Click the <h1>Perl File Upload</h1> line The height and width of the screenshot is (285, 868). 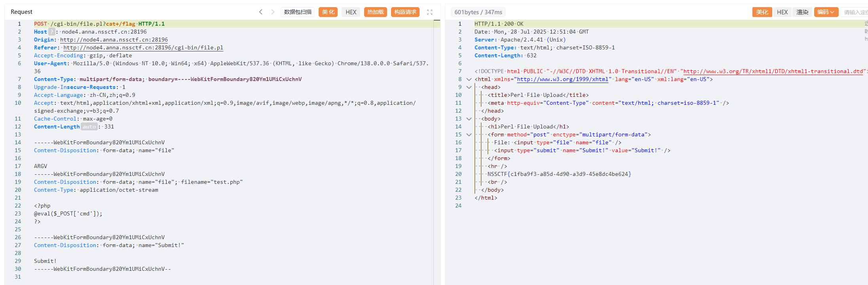click(528, 126)
